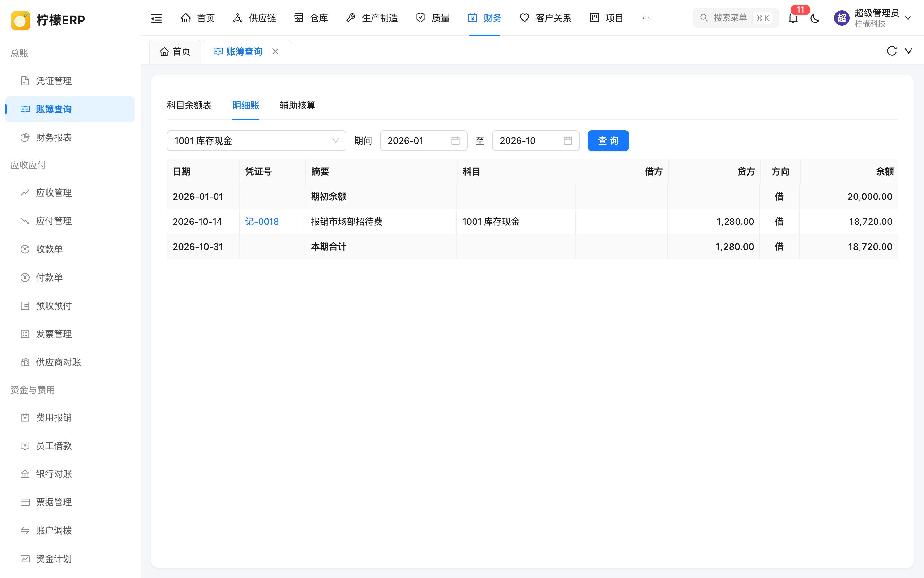Click the 本期合计 row label
This screenshot has width=924, height=578.
coord(329,247)
